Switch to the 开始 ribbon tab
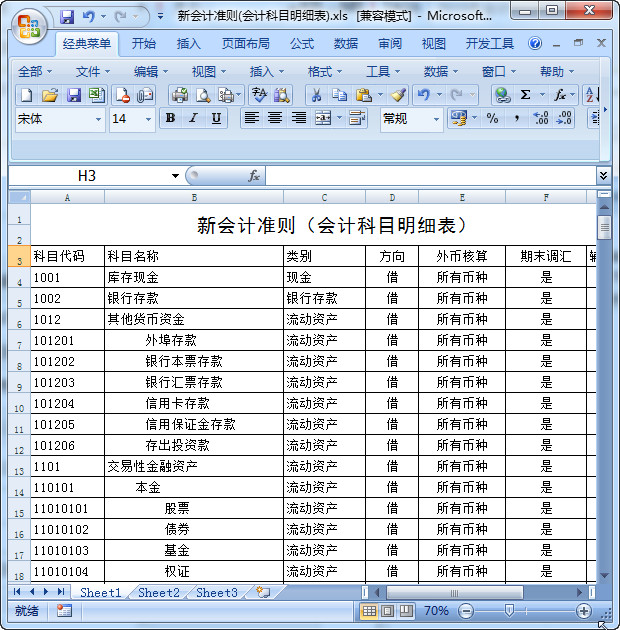Image resolution: width=620 pixels, height=630 pixels. click(144, 43)
